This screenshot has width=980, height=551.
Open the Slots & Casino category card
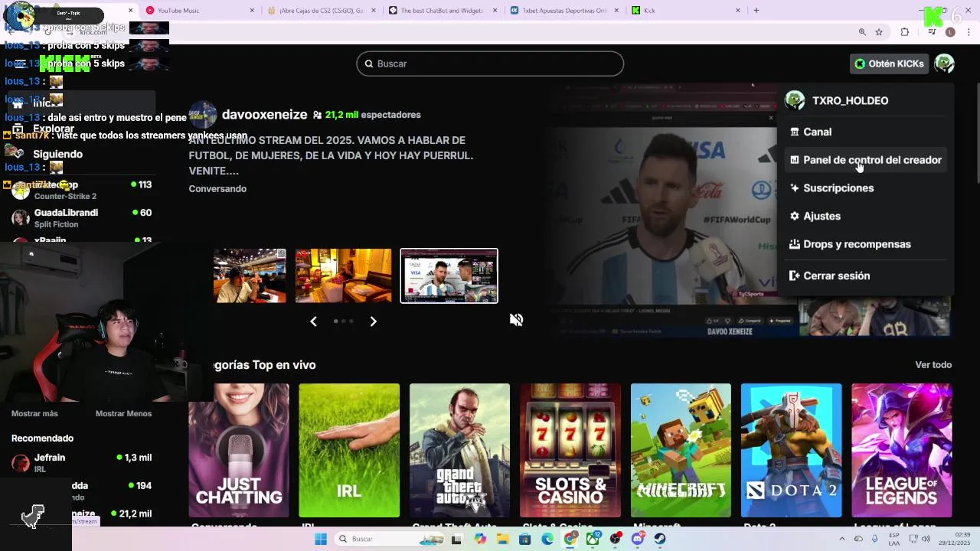pos(570,450)
